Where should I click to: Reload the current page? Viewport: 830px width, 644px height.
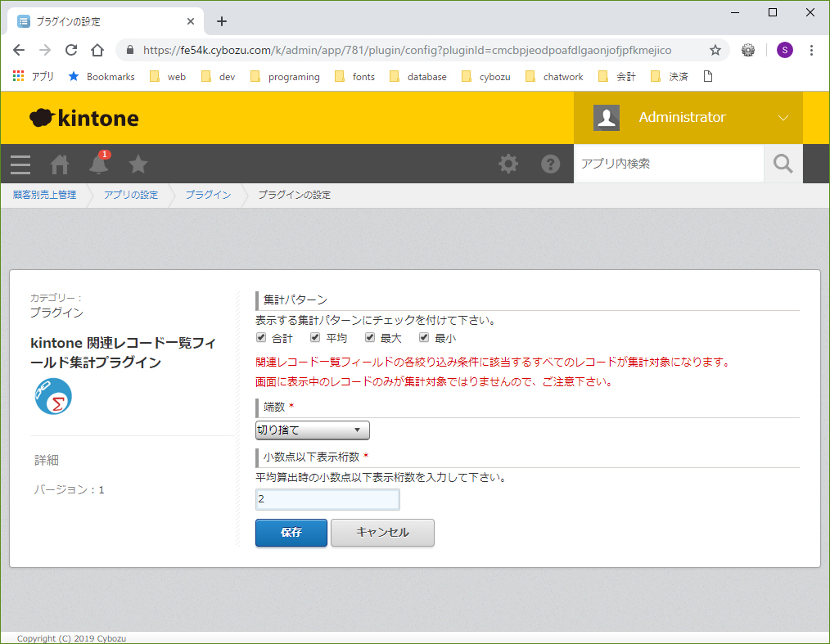point(71,50)
